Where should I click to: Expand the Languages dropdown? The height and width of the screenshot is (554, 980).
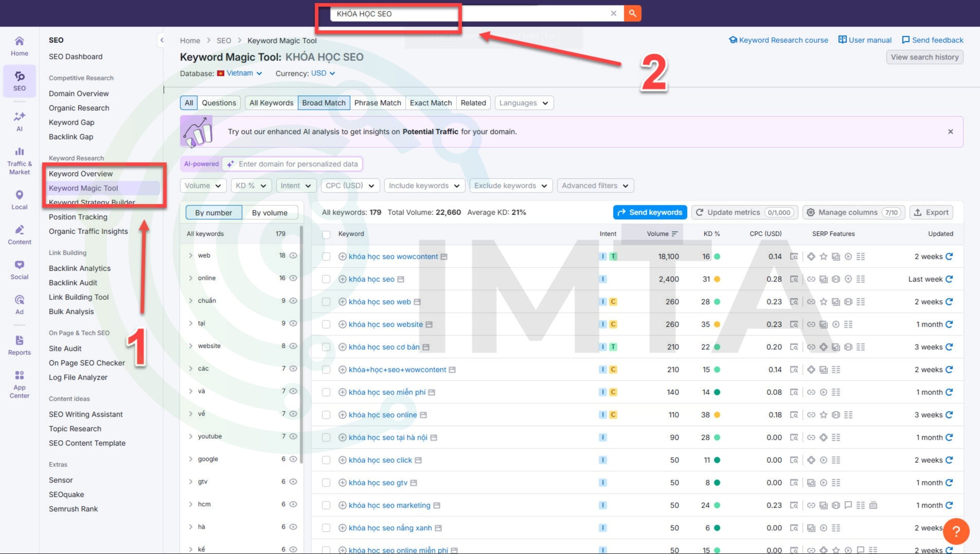tap(523, 103)
